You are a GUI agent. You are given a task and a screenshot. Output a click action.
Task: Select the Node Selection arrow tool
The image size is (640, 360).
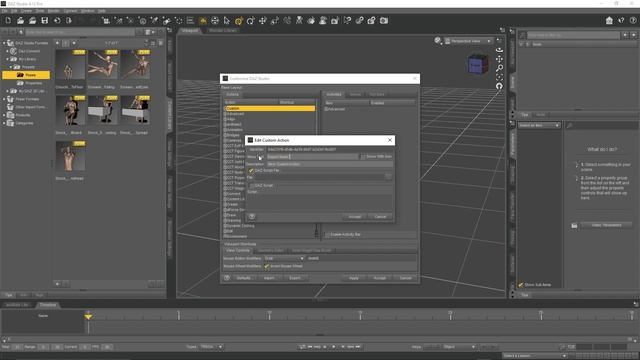pyautogui.click(x=227, y=20)
